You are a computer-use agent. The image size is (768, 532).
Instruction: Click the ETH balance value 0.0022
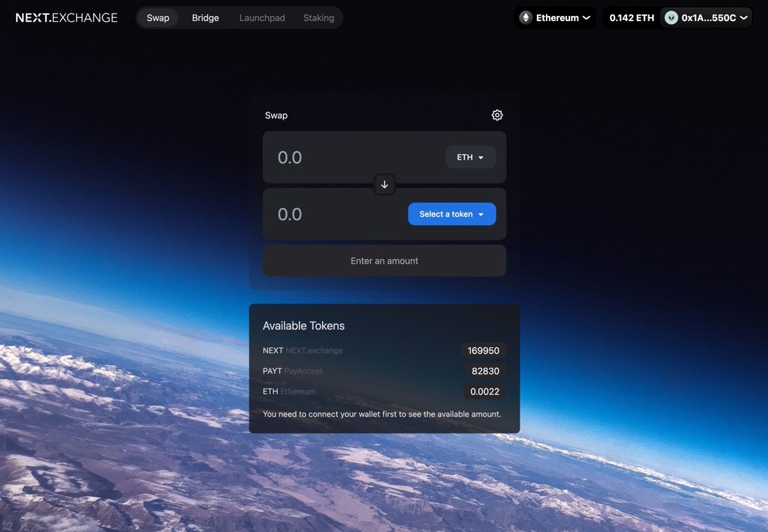coord(485,392)
